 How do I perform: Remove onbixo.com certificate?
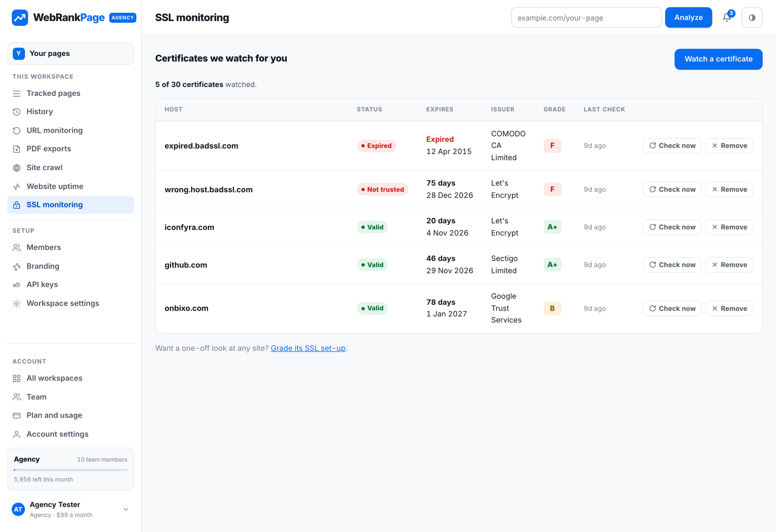click(x=729, y=308)
